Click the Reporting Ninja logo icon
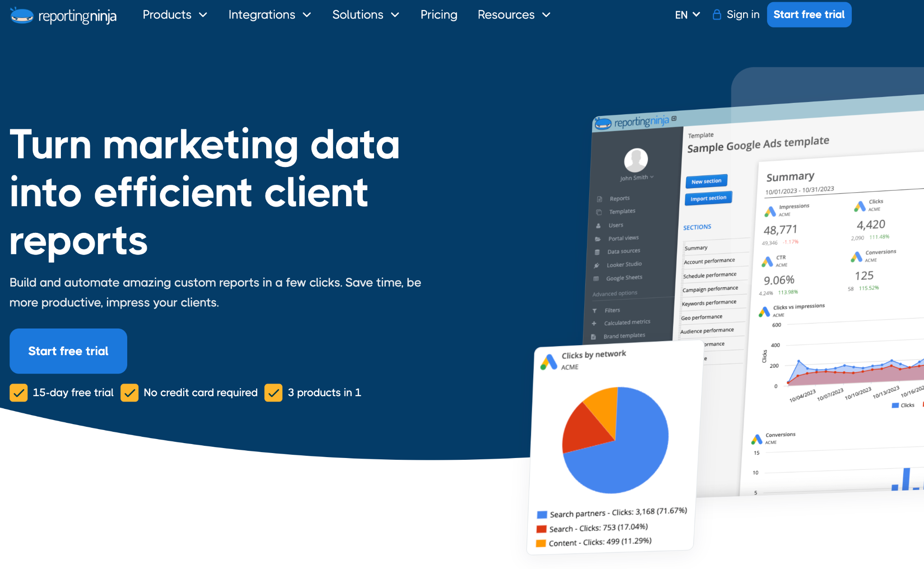This screenshot has height=569, width=924. (x=22, y=15)
